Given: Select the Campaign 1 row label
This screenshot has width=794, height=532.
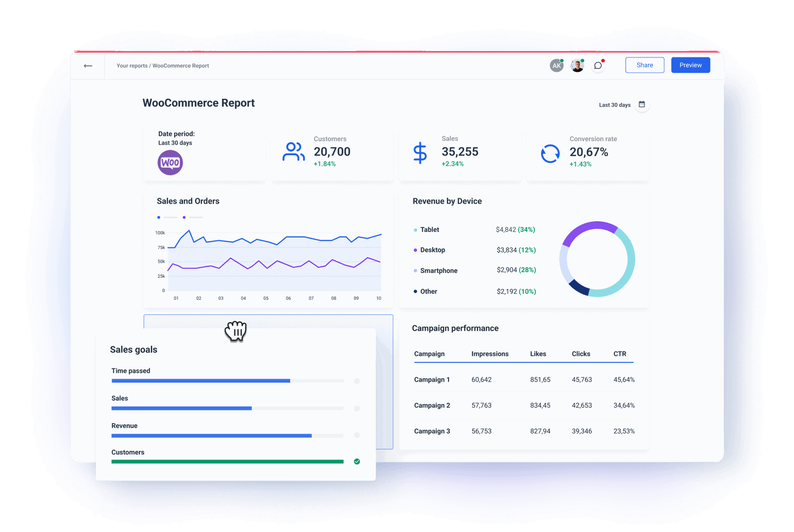Looking at the screenshot, I should click(432, 379).
